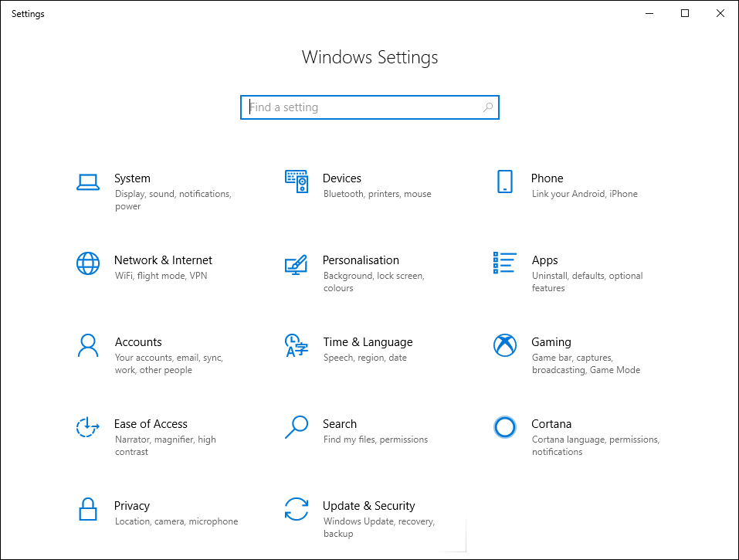Minimize the Settings window
The image size is (739, 560).
[x=649, y=13]
